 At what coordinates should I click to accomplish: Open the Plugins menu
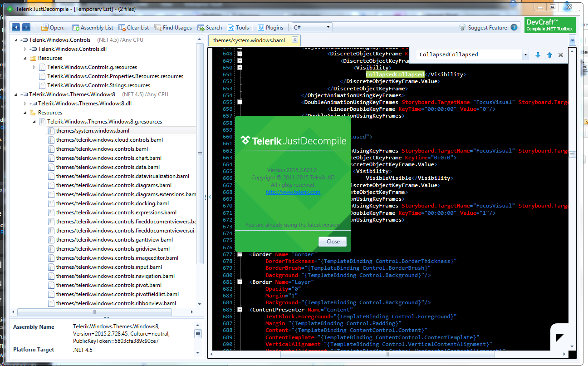pyautogui.click(x=270, y=28)
